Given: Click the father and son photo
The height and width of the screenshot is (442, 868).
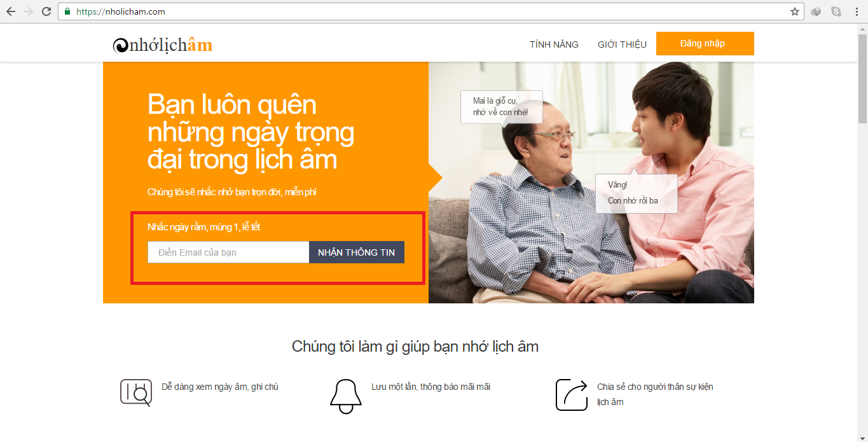Looking at the screenshot, I should [x=591, y=183].
